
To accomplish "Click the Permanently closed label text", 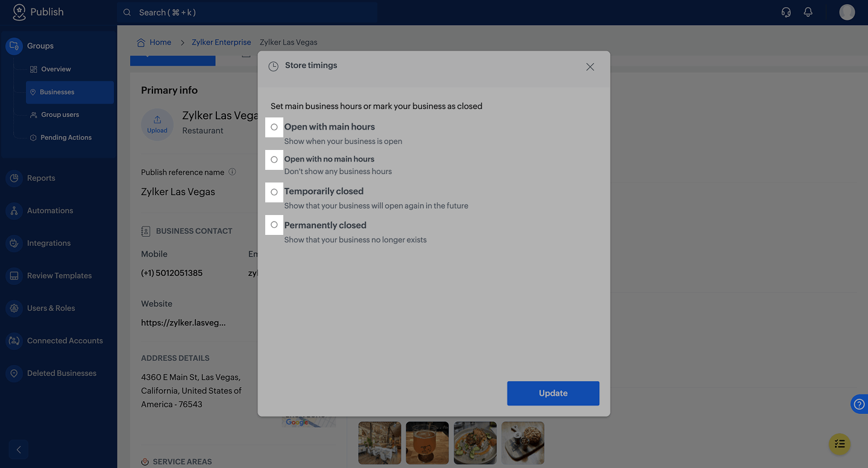I will coord(325,225).
